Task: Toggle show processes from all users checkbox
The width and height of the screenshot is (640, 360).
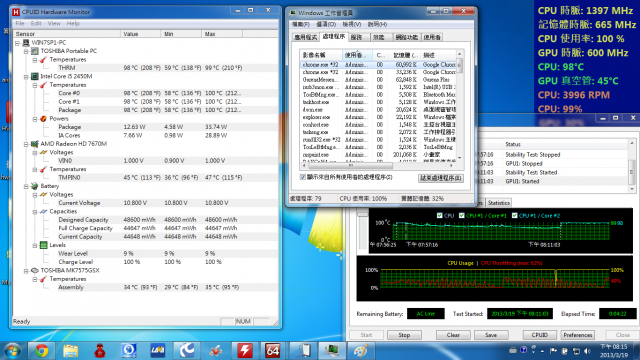Action: pyautogui.click(x=303, y=177)
